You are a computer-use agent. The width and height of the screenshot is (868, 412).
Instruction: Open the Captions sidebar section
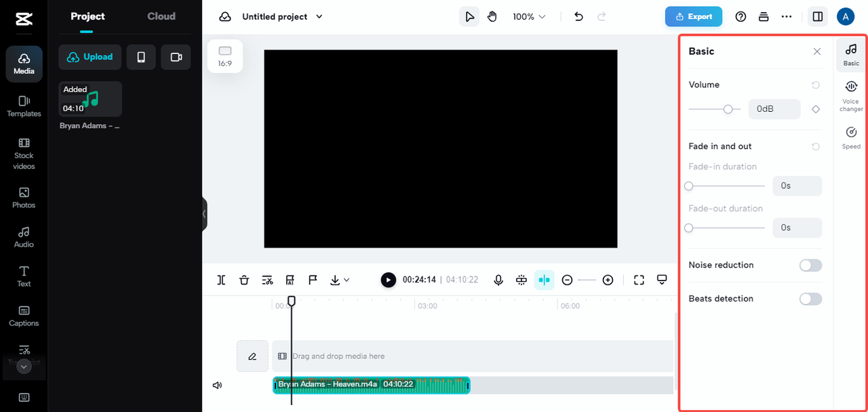click(24, 316)
